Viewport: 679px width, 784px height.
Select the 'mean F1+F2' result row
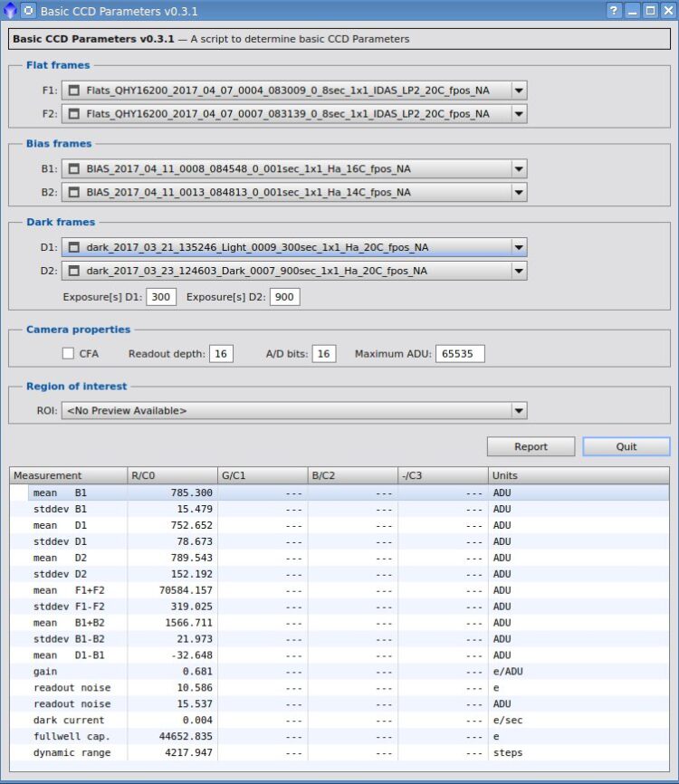click(x=339, y=590)
